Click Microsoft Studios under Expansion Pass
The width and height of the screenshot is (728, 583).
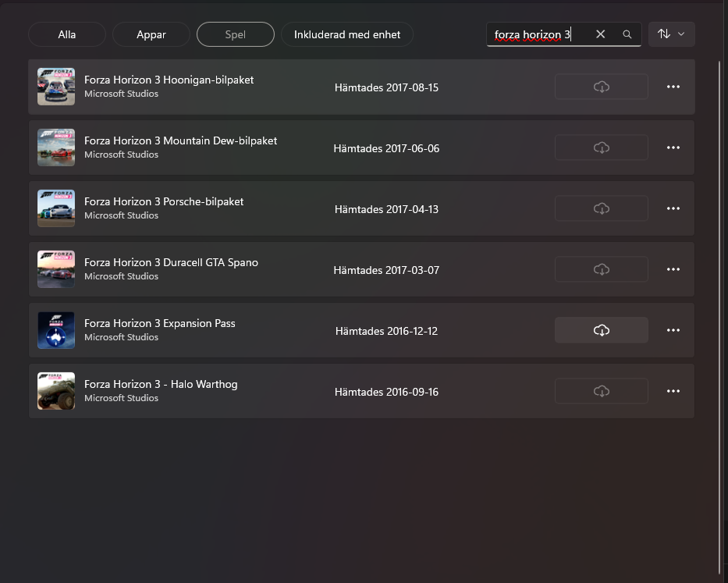click(x=121, y=337)
